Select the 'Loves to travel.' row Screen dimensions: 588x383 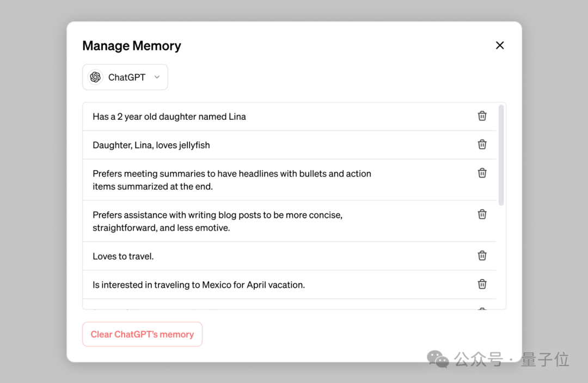click(x=289, y=256)
